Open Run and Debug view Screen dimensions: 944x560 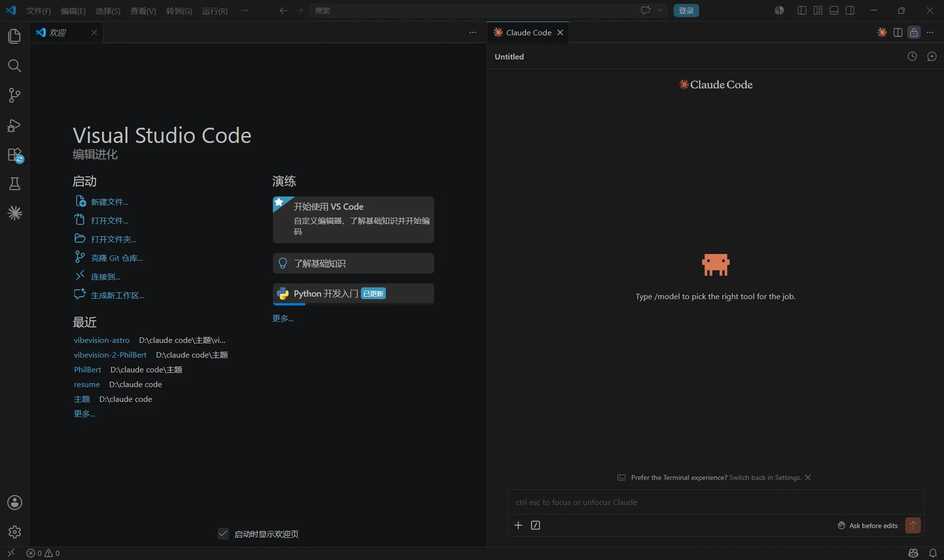click(x=14, y=125)
